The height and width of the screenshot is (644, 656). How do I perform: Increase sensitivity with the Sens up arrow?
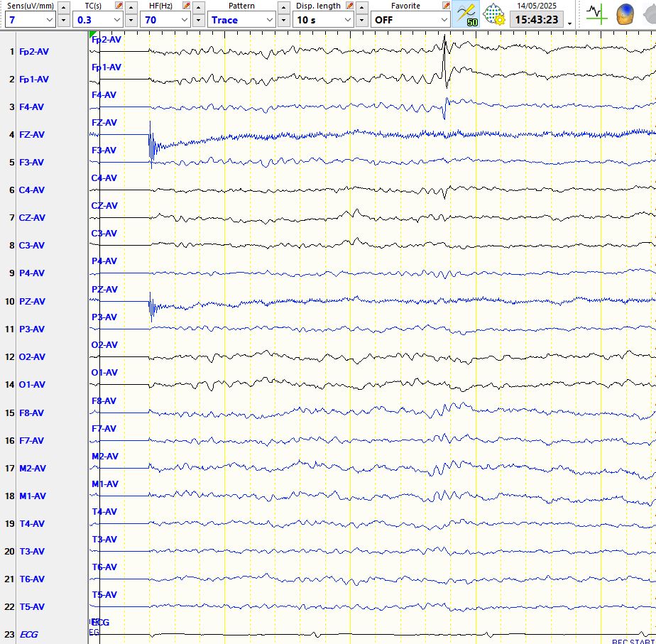63,6
